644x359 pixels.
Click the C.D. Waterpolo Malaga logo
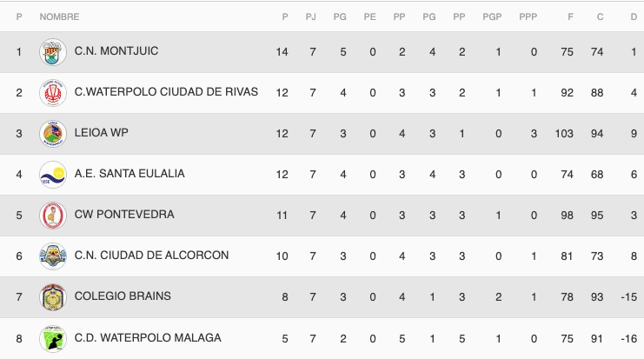(52, 337)
